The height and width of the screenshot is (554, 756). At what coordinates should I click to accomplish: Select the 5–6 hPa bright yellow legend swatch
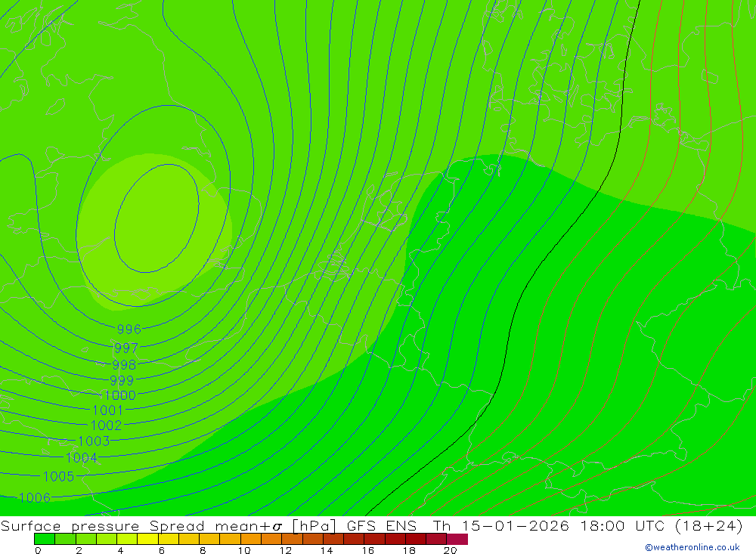147,539
